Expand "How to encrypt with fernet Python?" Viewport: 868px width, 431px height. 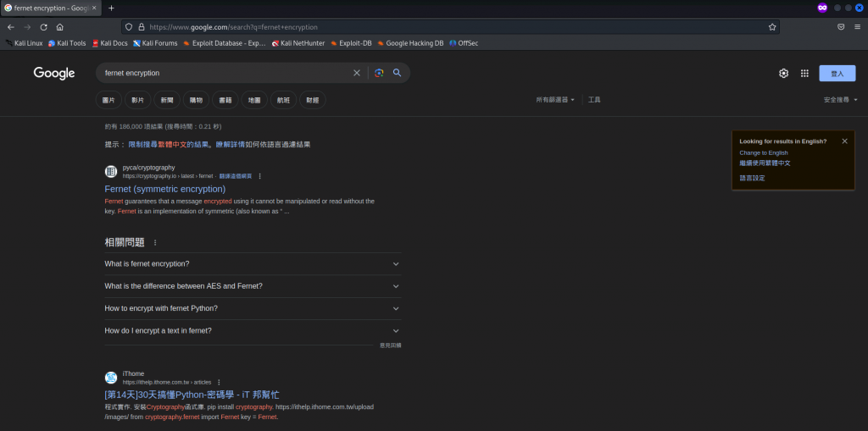click(253, 308)
